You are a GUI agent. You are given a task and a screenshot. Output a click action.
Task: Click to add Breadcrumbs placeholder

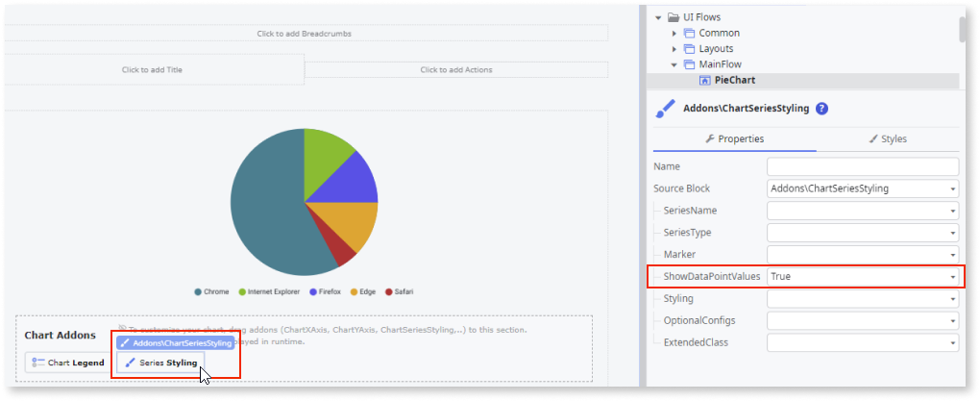[x=304, y=34]
